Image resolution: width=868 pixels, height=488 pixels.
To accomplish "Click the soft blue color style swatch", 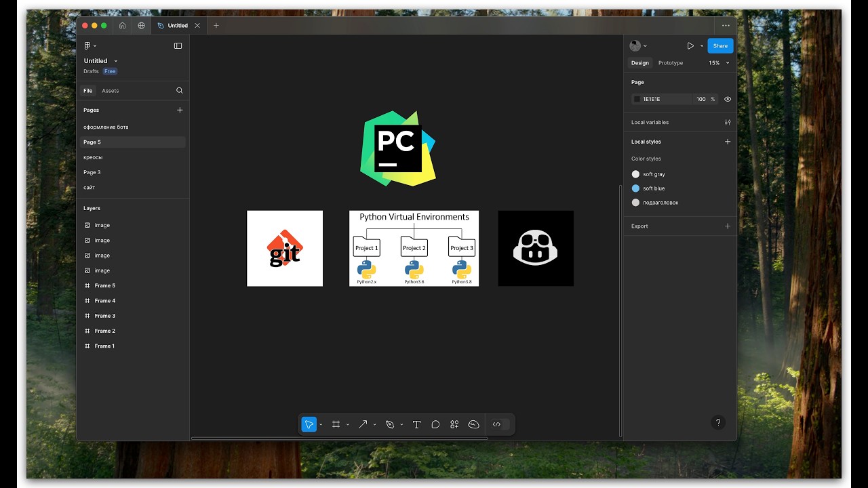I will tap(635, 188).
